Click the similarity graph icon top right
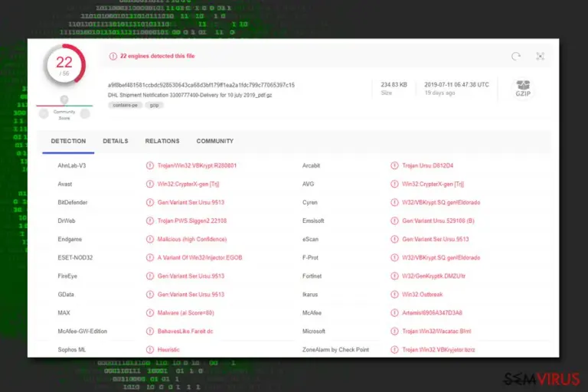Viewport: 588px width, 392px height. (x=540, y=56)
